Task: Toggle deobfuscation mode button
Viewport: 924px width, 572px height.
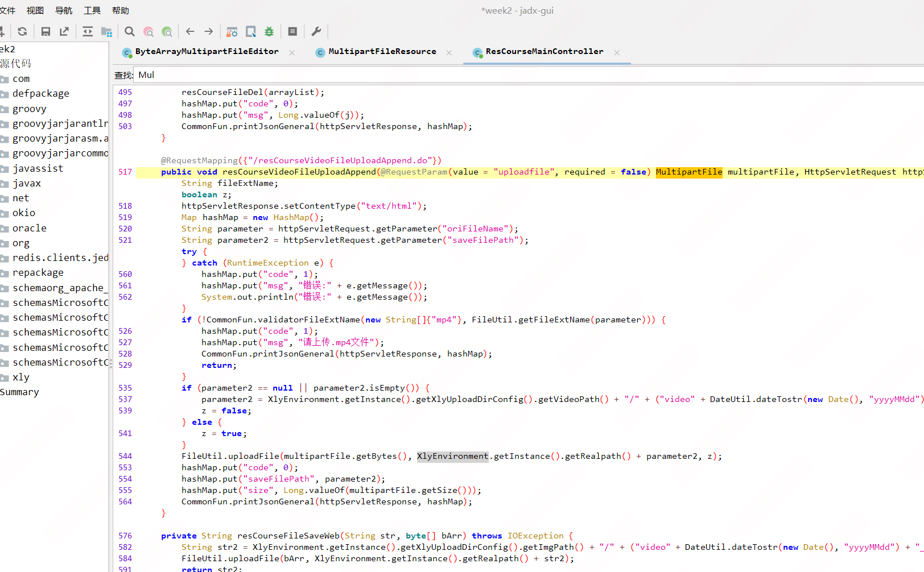Action: [x=232, y=32]
